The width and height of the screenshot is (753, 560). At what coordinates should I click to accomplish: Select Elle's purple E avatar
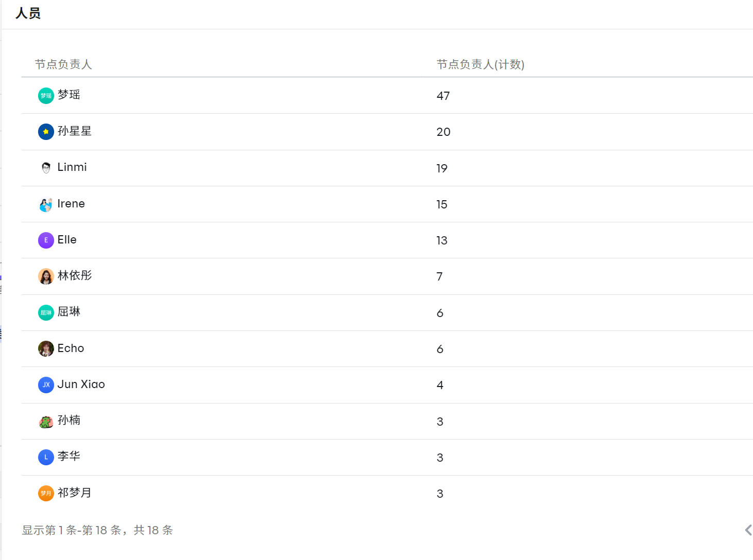[46, 240]
